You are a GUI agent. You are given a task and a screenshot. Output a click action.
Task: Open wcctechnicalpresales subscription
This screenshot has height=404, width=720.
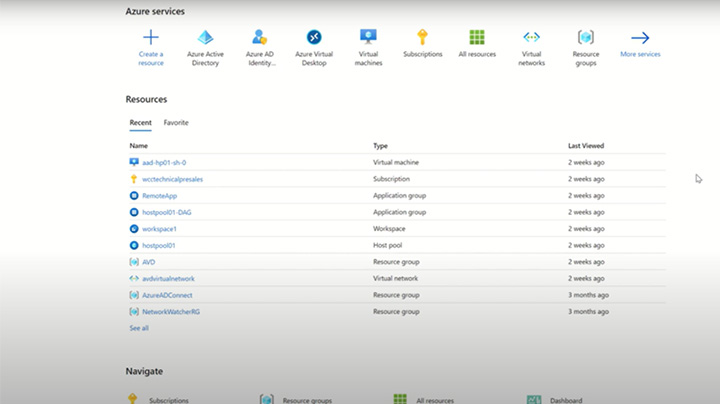(x=172, y=179)
